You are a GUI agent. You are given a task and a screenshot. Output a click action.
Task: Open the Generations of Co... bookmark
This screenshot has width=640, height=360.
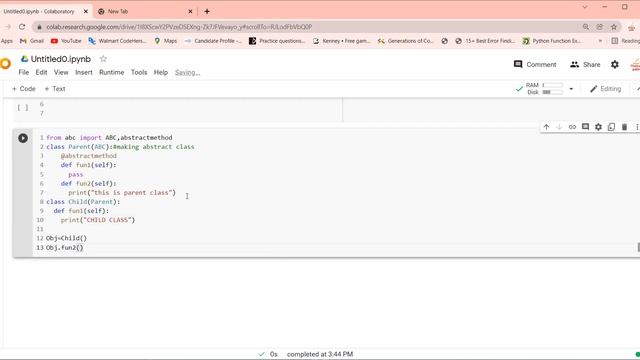[x=406, y=41]
